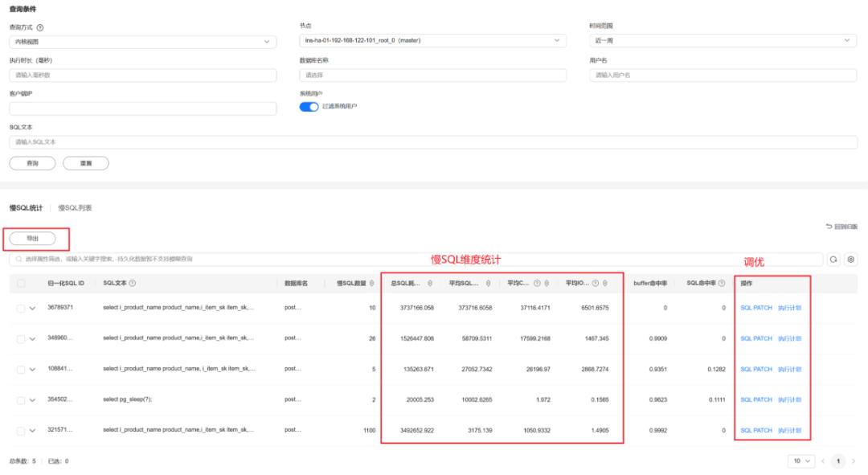Focus the 执行时长 (毫秒) input field
The image size is (868, 475).
(x=143, y=76)
